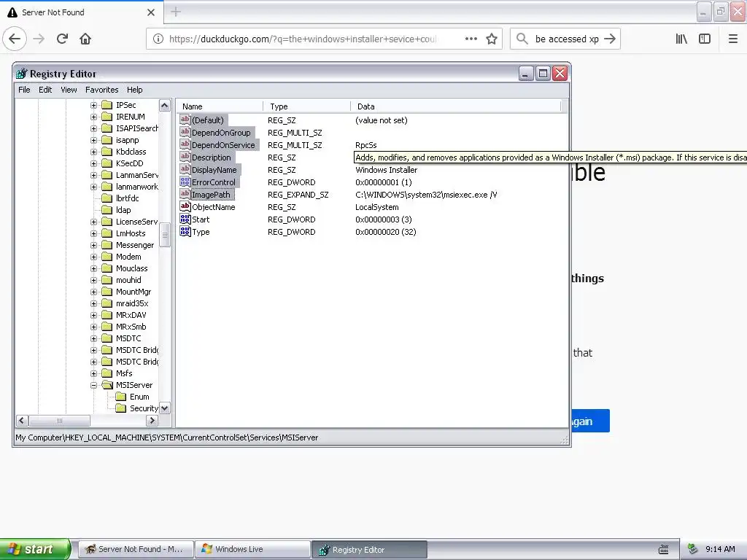Toggle the Firefox sidebar icon
The width and height of the screenshot is (747, 560).
click(x=705, y=39)
